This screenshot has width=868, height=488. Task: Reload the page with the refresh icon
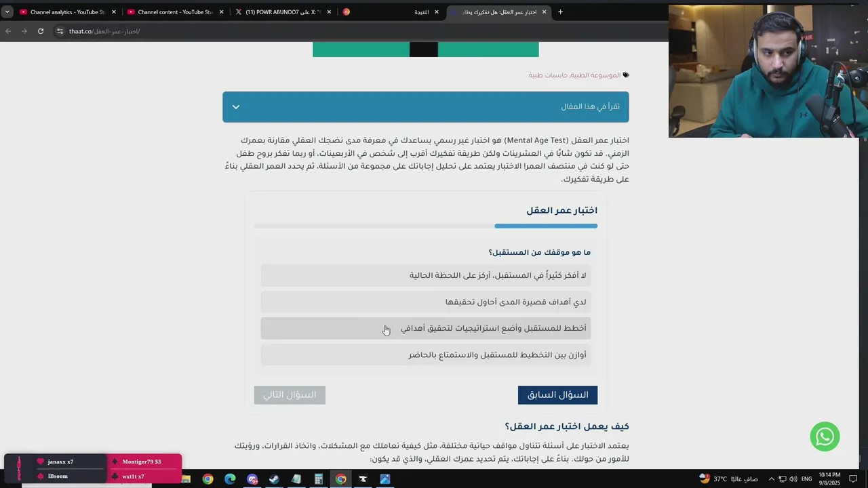[x=41, y=31]
